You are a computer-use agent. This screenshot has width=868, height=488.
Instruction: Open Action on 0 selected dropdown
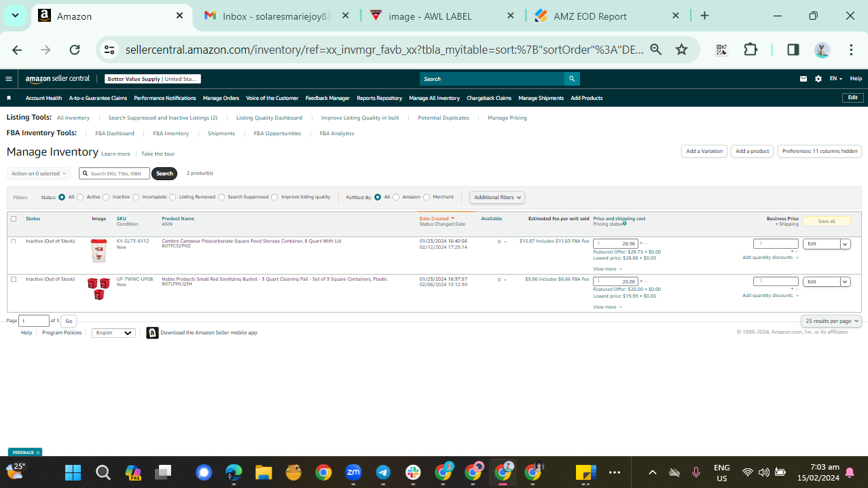click(39, 173)
